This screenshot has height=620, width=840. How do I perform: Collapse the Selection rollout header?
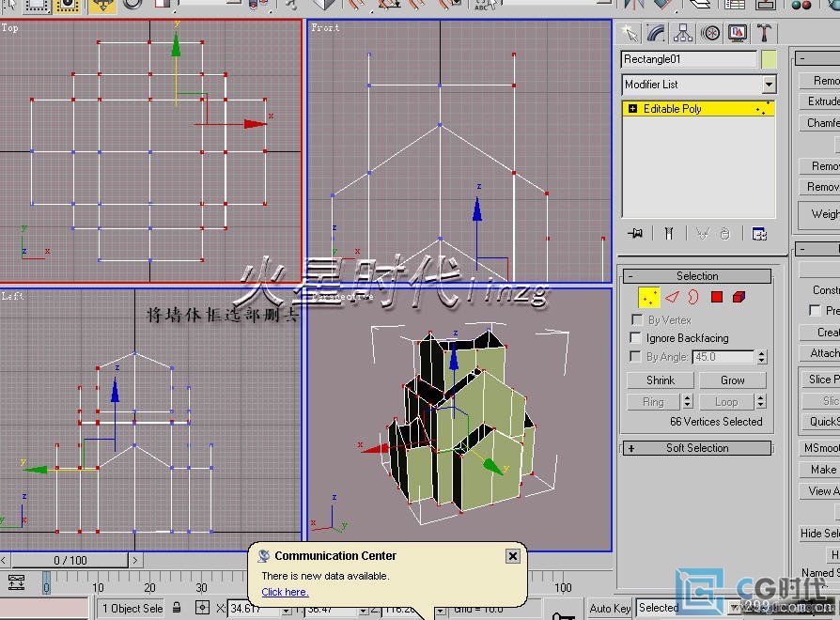[696, 276]
